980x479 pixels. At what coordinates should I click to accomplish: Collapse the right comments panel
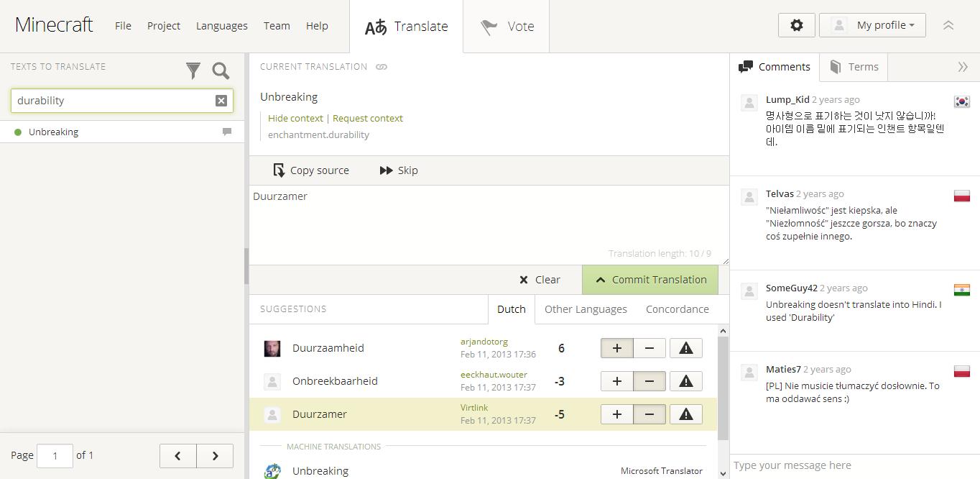pyautogui.click(x=962, y=67)
